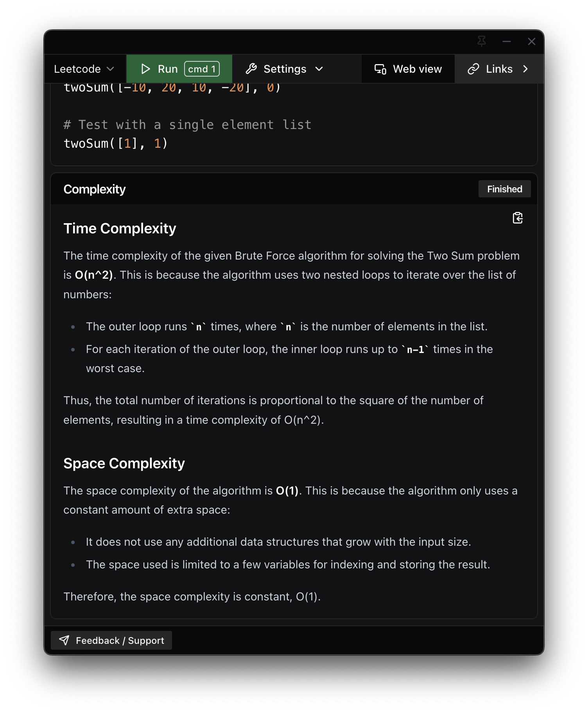The width and height of the screenshot is (588, 713).
Task: Click the Web view devices icon
Action: point(380,69)
